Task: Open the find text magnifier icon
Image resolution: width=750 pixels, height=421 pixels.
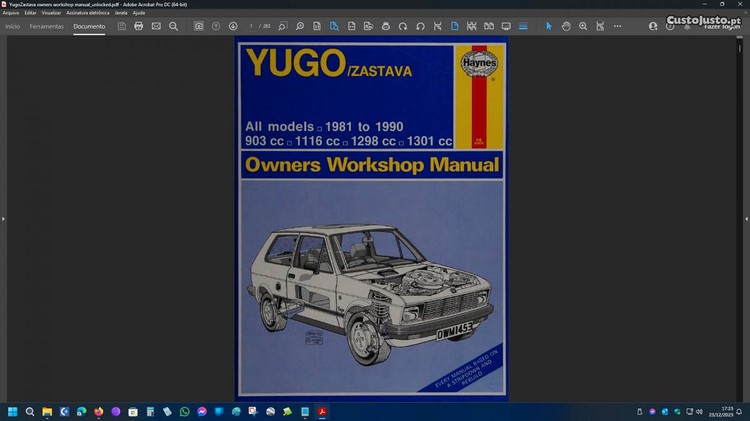Action: [x=173, y=26]
